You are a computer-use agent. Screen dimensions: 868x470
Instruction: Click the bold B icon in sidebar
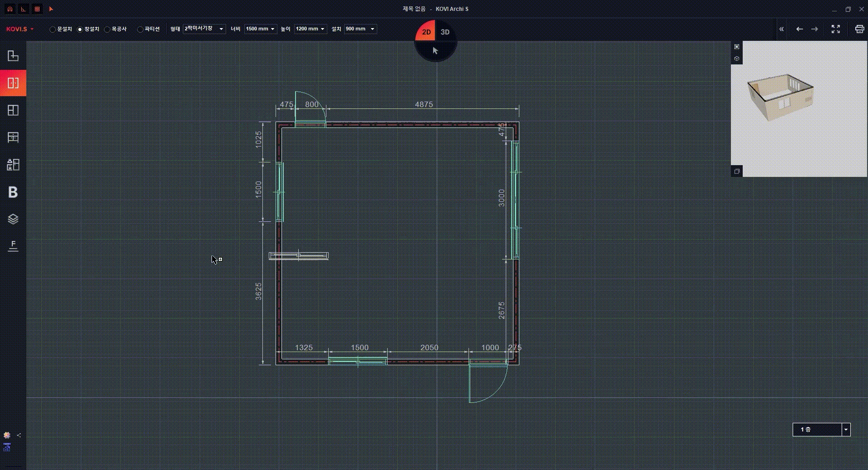pos(13,192)
